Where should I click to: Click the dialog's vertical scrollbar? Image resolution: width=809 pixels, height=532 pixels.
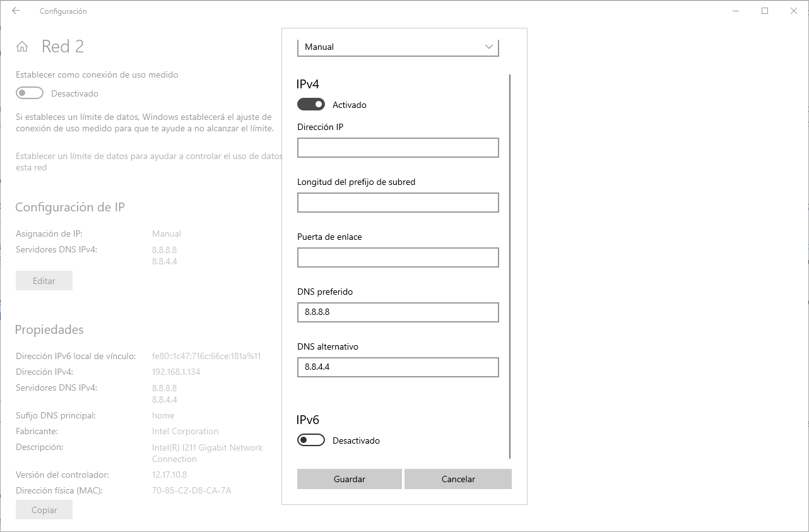click(509, 265)
